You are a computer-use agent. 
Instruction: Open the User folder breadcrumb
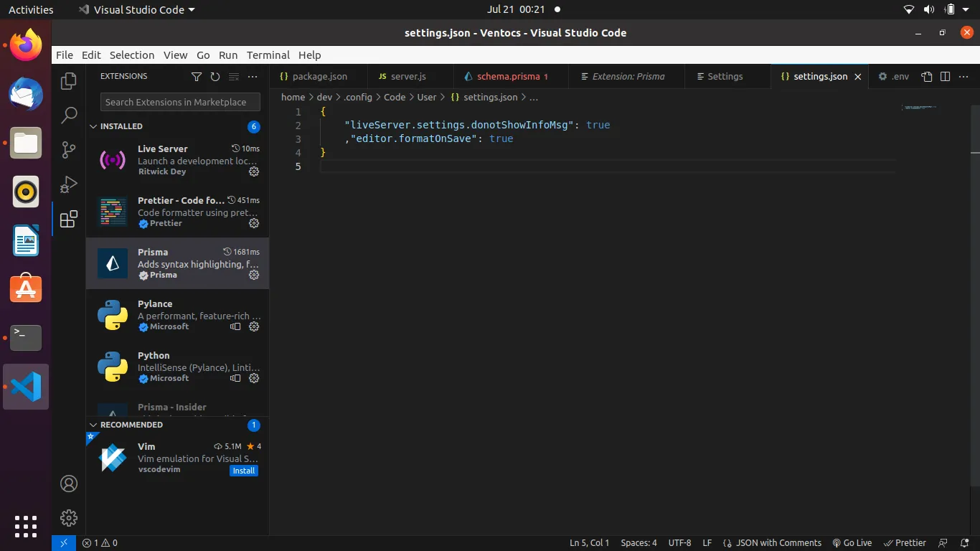pyautogui.click(x=427, y=97)
